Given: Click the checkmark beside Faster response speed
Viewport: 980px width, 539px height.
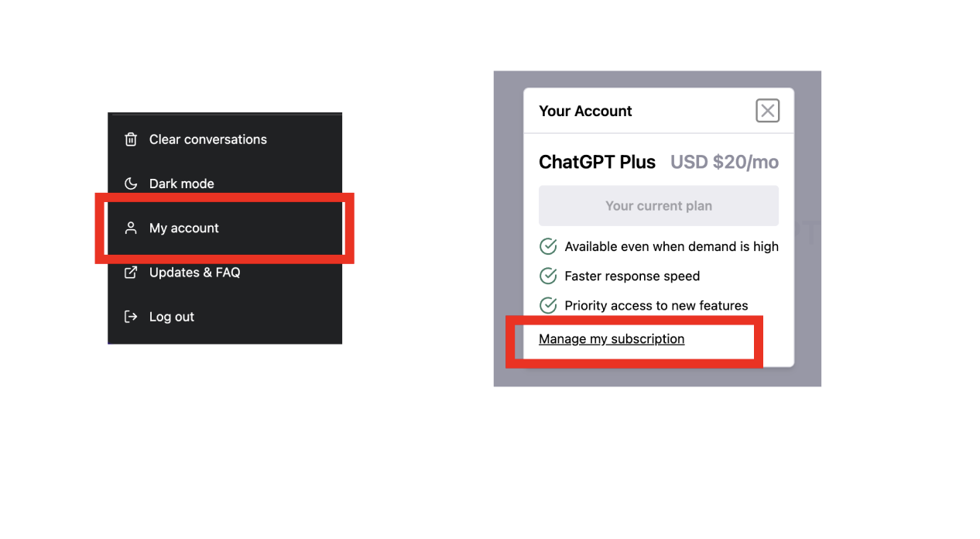Looking at the screenshot, I should tap(548, 276).
